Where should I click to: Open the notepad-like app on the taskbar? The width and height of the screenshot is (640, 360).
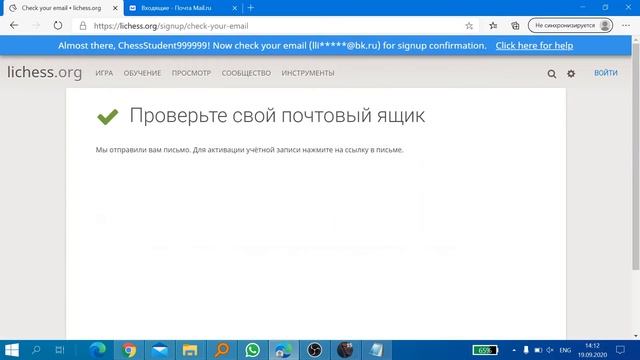[x=376, y=350]
